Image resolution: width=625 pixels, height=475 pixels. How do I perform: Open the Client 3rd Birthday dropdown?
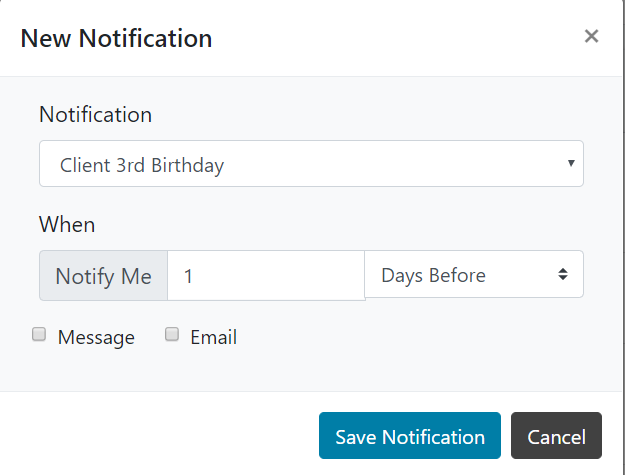click(310, 164)
